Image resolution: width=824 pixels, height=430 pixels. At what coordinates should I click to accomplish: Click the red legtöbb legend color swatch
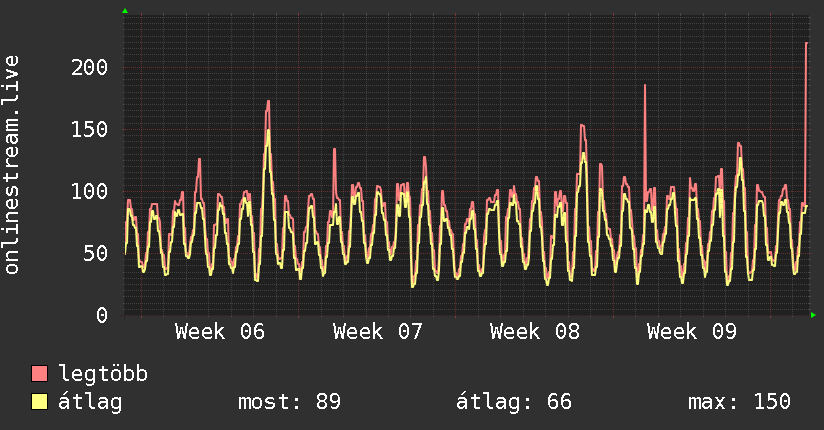click(40, 374)
